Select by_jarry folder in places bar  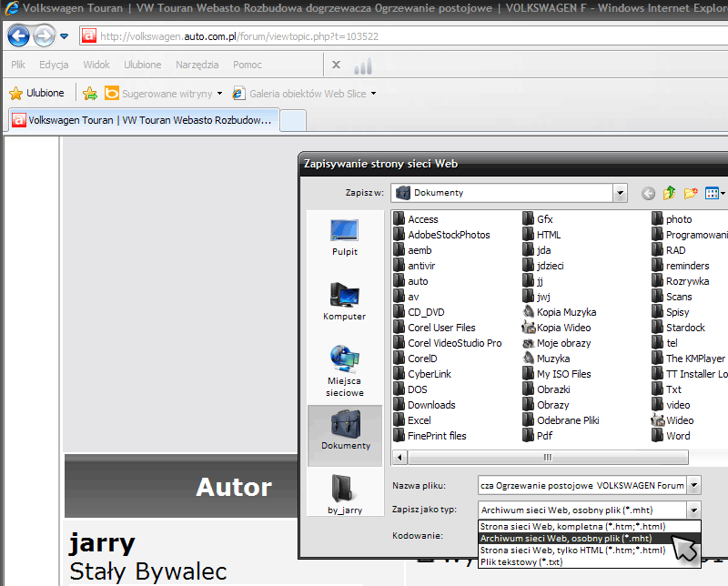click(x=345, y=494)
